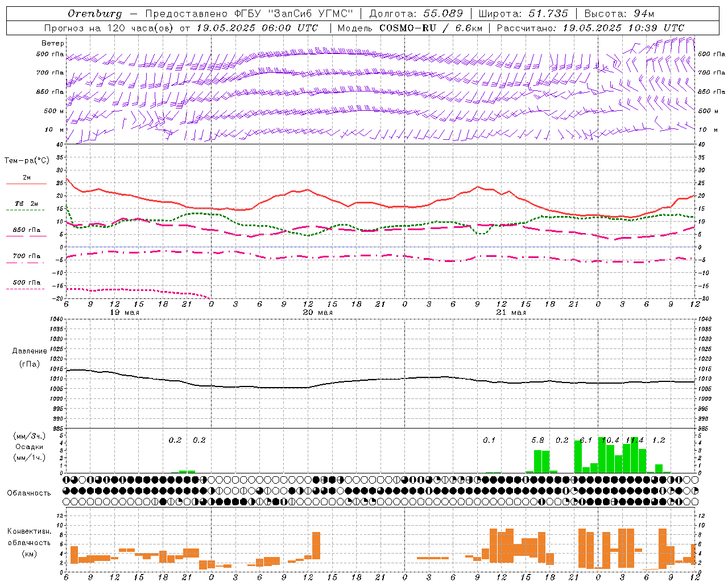
Task: Click the '5.8' precipitation total
Action: pos(537,440)
